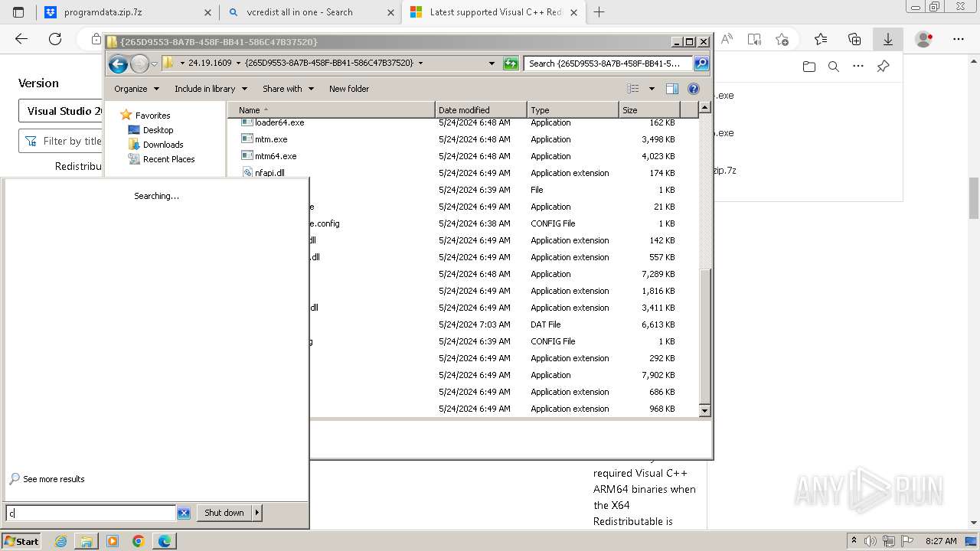Select the nfapi.dll file

pyautogui.click(x=269, y=173)
